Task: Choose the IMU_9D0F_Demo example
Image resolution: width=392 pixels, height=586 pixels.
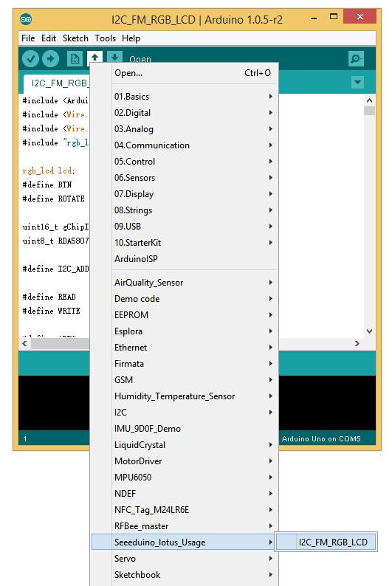Action: [x=193, y=429]
